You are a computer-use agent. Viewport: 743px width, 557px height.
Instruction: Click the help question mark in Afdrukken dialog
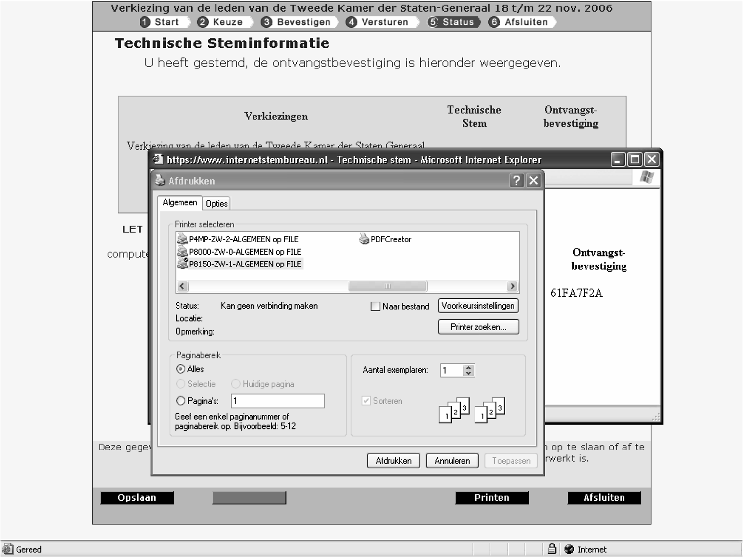click(516, 181)
